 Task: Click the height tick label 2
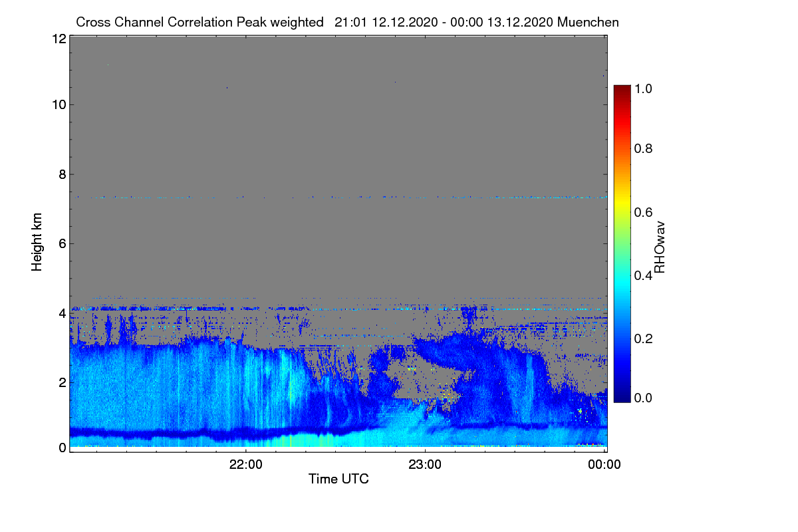pos(63,382)
